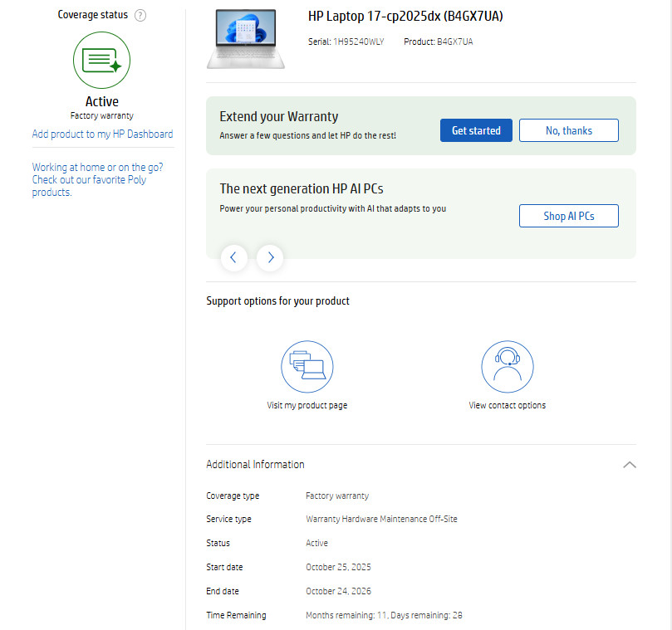This screenshot has width=672, height=630.
Task: Click Warranty Hardware Maintenance Off-Site value
Action: 381,519
